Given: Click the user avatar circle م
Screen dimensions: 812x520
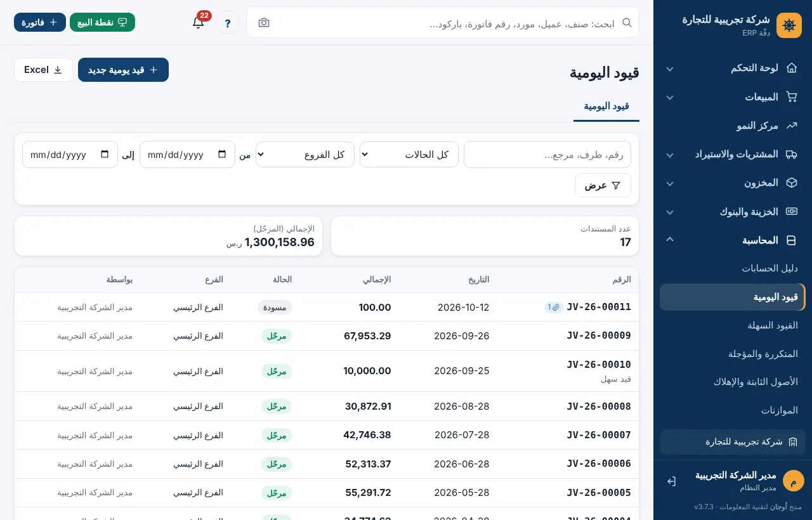Looking at the screenshot, I should (793, 481).
